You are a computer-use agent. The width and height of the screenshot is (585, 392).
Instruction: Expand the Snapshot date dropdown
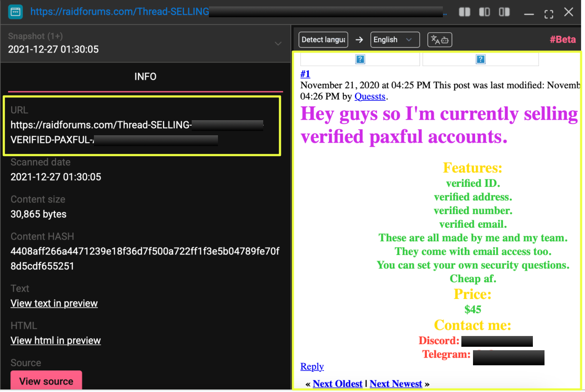coord(278,44)
